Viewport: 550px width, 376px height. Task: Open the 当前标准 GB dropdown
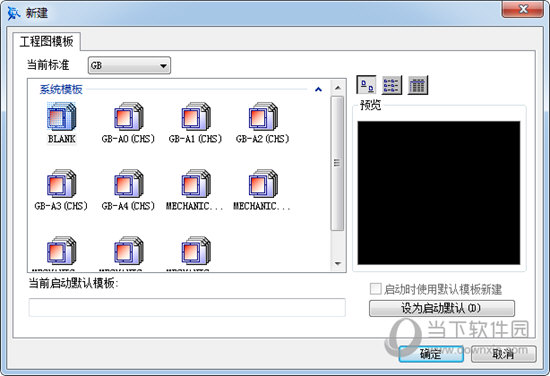click(129, 66)
